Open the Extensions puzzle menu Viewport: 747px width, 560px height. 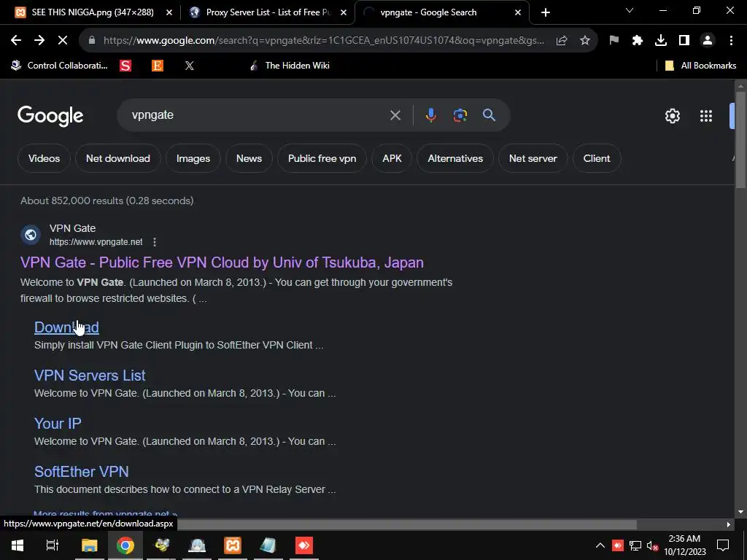tap(638, 41)
